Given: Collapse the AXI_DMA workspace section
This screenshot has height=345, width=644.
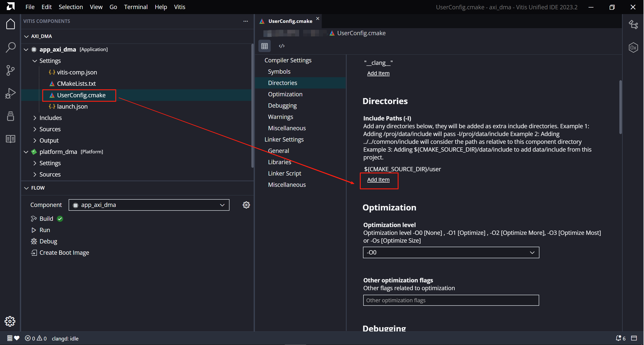Looking at the screenshot, I should pyautogui.click(x=26, y=36).
